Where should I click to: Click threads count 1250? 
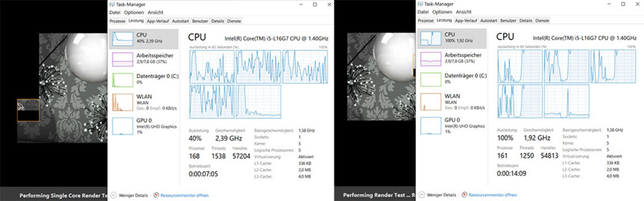pos(527,156)
